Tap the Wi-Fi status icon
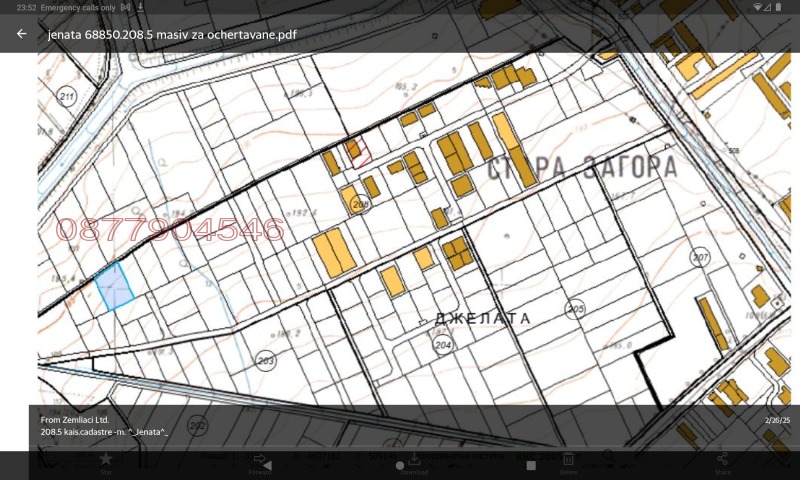 (x=758, y=7)
